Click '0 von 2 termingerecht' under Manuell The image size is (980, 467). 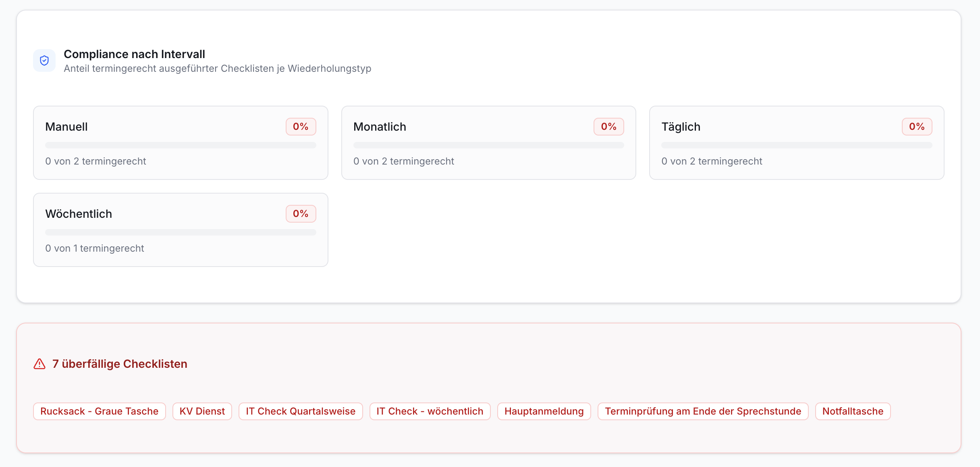point(96,161)
